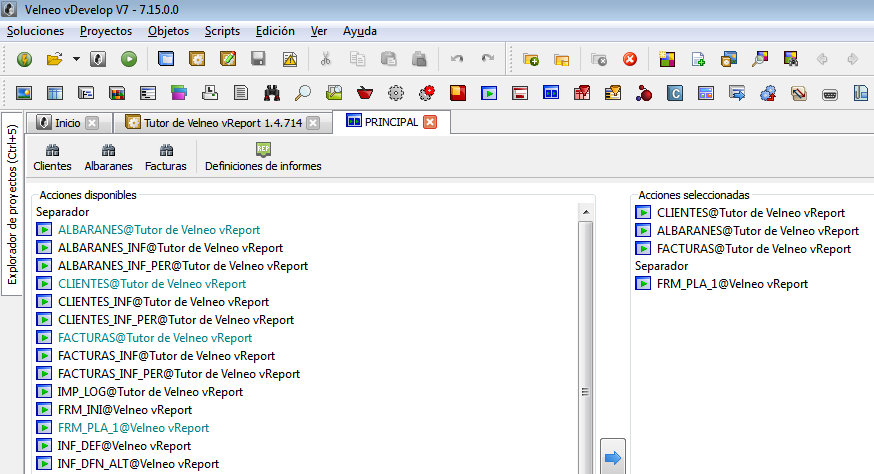Click the landscape picture object icon

24,93
